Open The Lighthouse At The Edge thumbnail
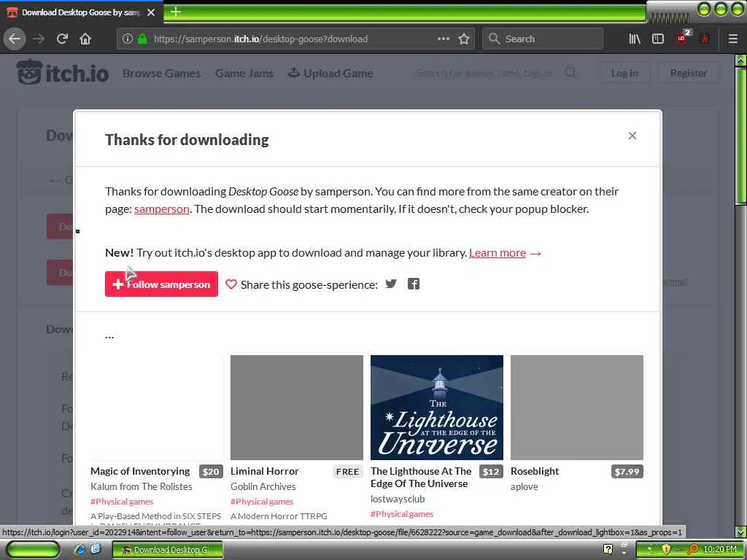 [437, 407]
